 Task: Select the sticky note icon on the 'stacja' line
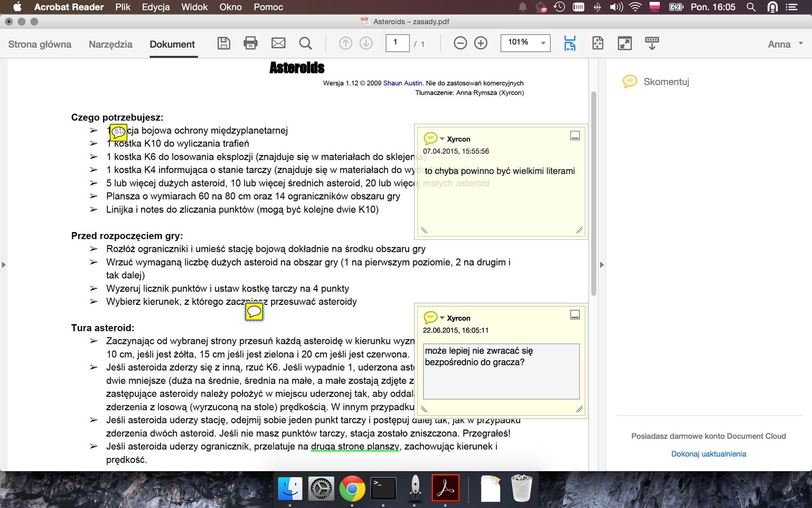pos(118,132)
